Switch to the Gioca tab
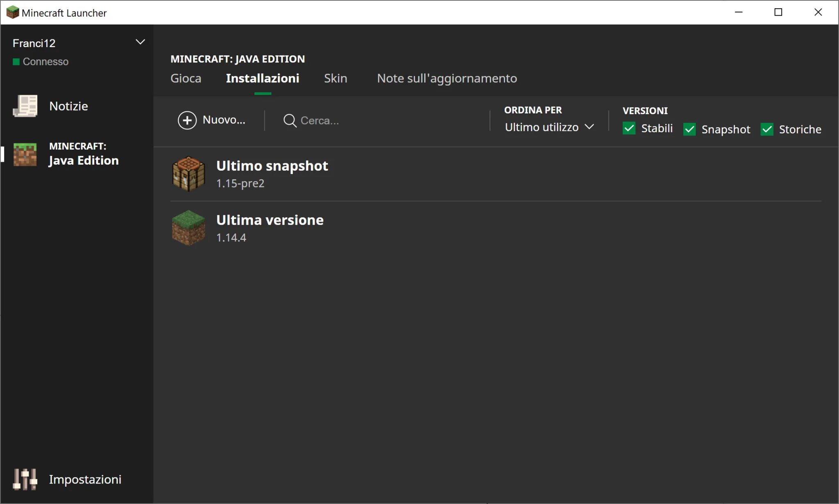The image size is (839, 504). (x=186, y=78)
